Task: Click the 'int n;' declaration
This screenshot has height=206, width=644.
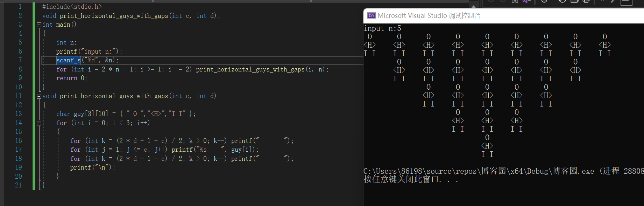Action: (x=66, y=42)
